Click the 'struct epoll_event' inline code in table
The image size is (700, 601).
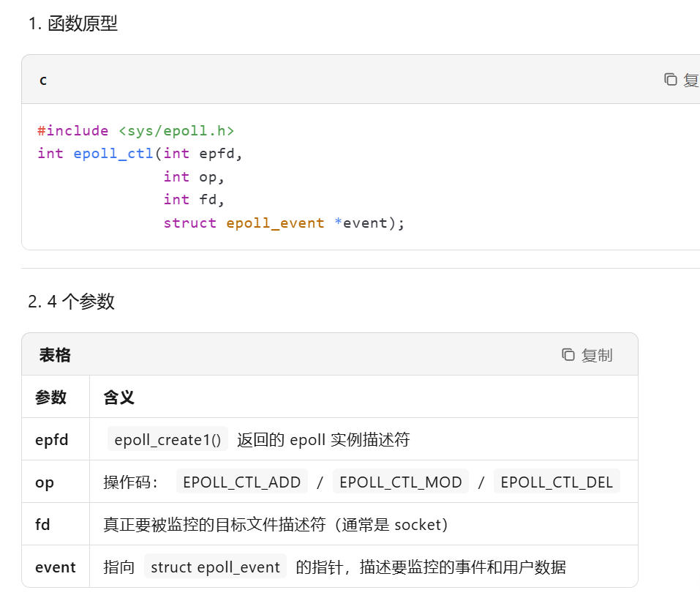coord(215,567)
